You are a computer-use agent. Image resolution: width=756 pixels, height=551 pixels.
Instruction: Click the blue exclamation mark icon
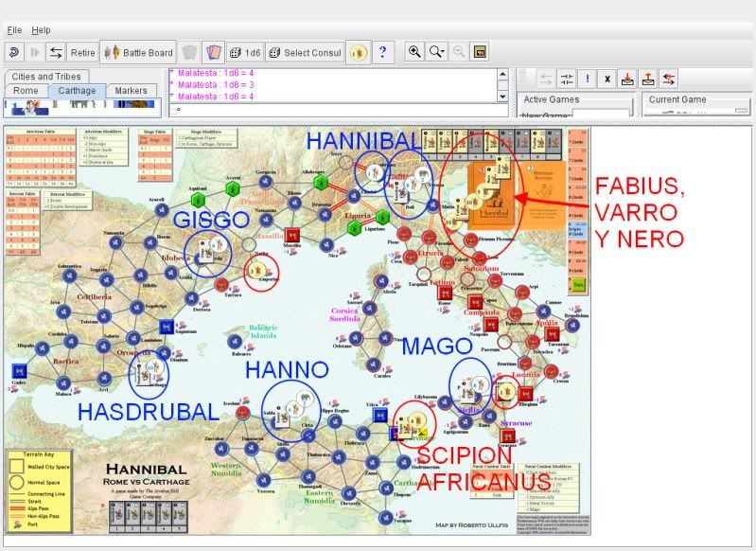pos(588,79)
